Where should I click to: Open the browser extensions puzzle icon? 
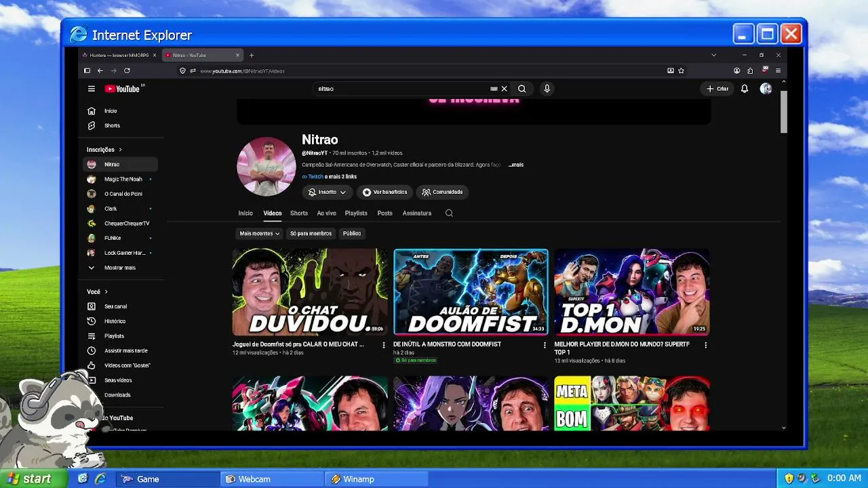pyautogui.click(x=750, y=70)
